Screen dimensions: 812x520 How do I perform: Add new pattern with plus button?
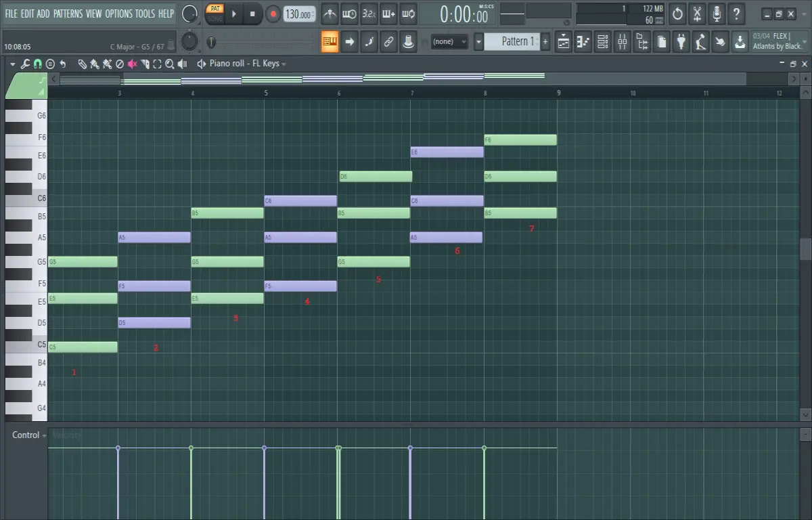click(x=545, y=42)
